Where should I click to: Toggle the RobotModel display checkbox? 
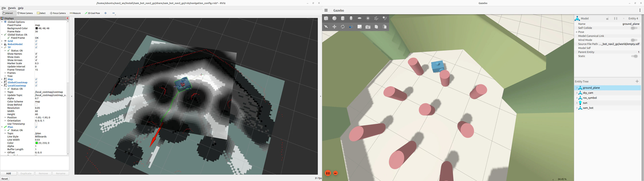pos(36,44)
